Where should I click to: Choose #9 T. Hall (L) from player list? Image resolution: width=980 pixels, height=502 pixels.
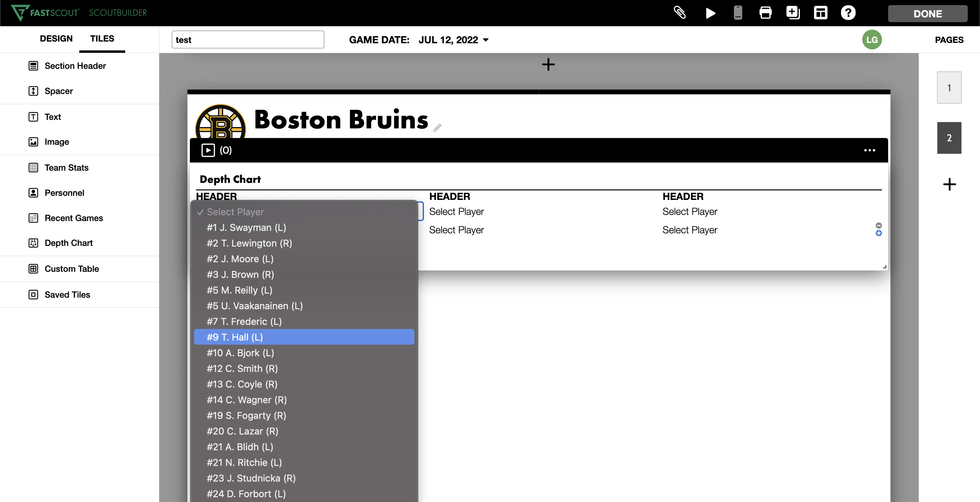pos(304,337)
